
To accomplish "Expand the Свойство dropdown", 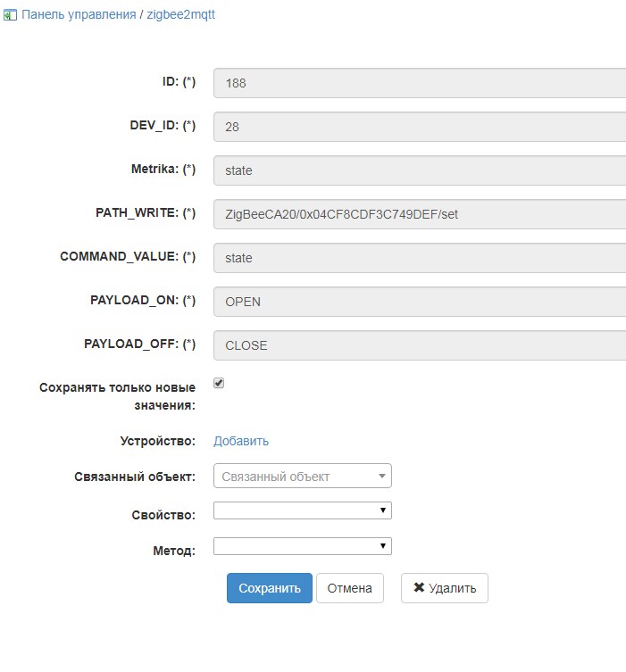I will pyautogui.click(x=302, y=510).
